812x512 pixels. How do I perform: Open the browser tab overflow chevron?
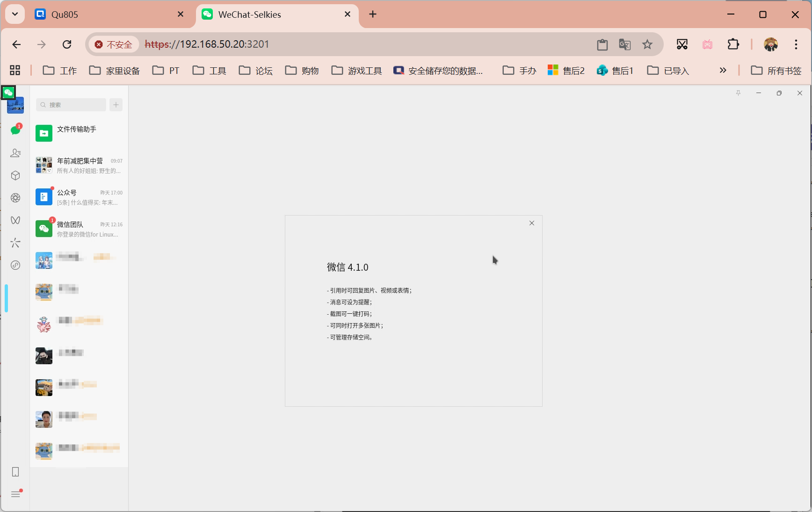coord(14,14)
